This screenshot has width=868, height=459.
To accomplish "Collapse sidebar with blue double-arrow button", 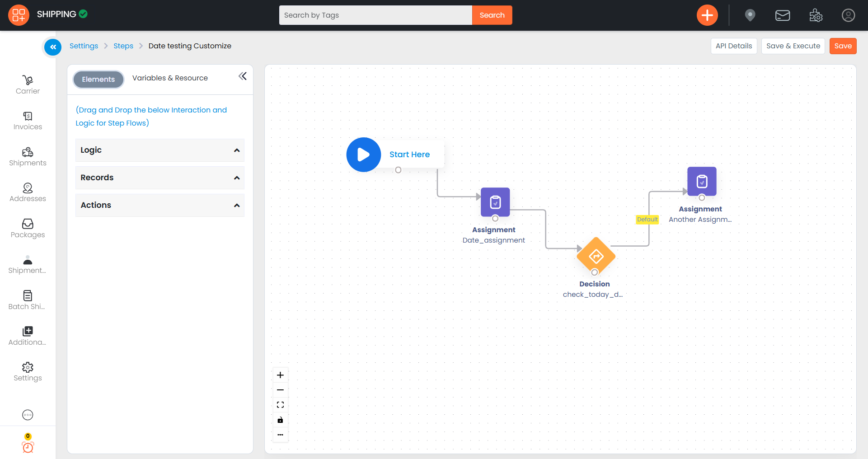I will (53, 47).
